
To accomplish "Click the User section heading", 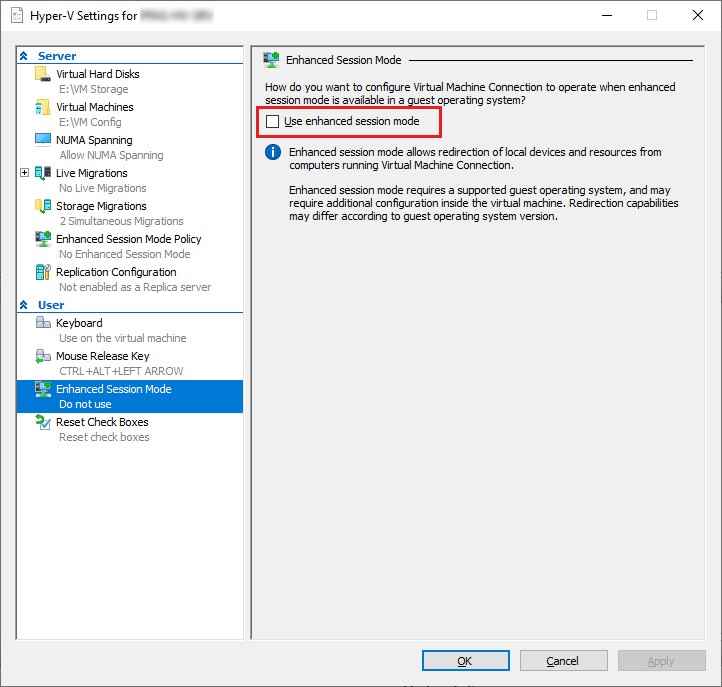I will tap(51, 305).
